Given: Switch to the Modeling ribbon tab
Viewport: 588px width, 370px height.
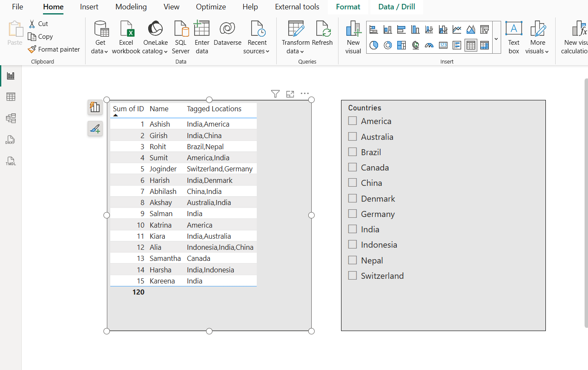Looking at the screenshot, I should point(131,7).
